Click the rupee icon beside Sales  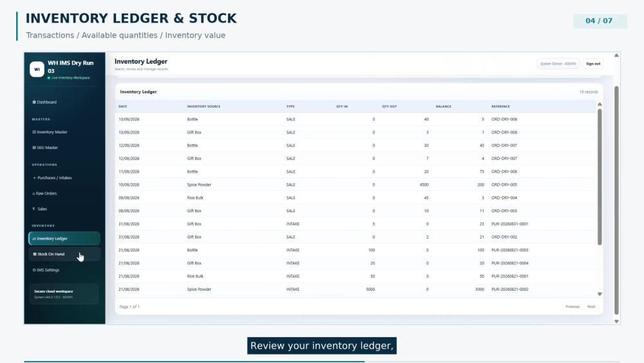click(33, 209)
